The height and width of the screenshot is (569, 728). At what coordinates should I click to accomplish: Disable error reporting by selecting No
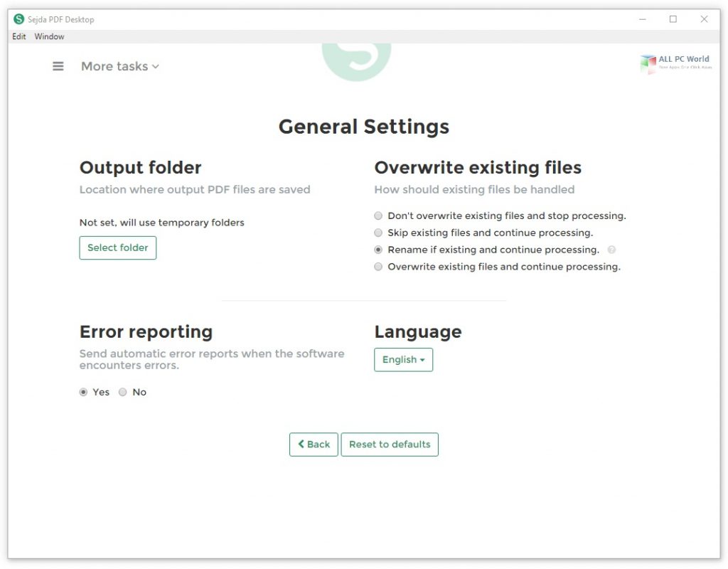123,392
